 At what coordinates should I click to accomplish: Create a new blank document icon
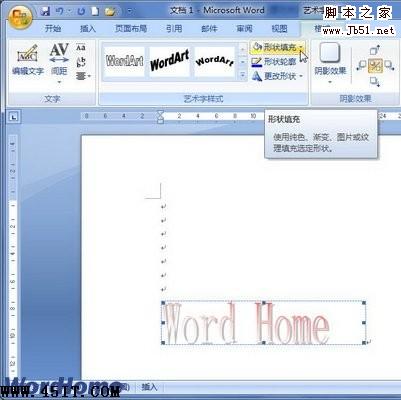click(95, 12)
